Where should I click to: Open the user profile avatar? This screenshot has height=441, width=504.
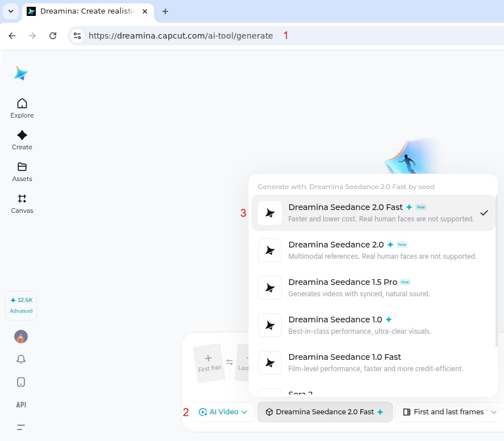pyautogui.click(x=21, y=337)
